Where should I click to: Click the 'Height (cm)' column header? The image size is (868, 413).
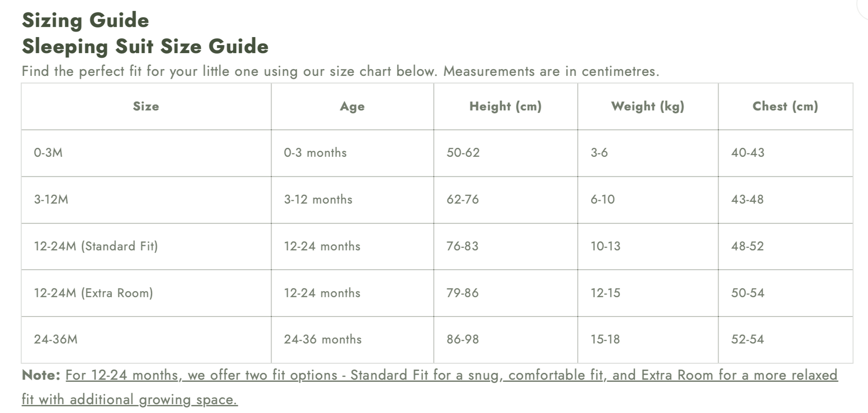(505, 106)
